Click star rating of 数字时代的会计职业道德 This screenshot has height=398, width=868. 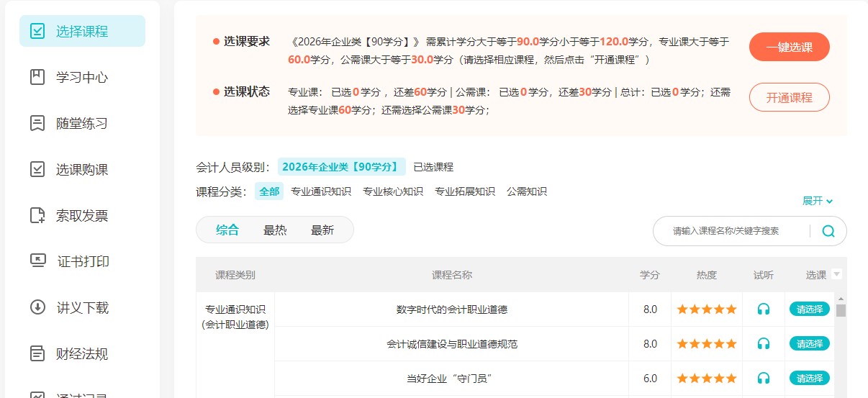point(707,309)
